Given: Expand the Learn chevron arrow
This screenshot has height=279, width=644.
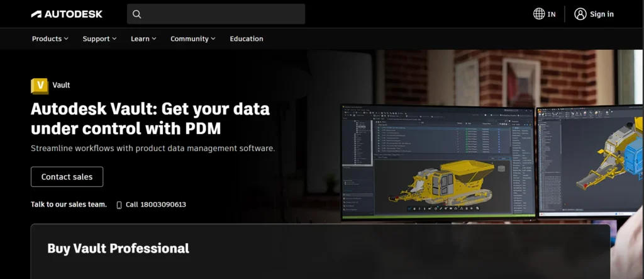Looking at the screenshot, I should tap(154, 38).
